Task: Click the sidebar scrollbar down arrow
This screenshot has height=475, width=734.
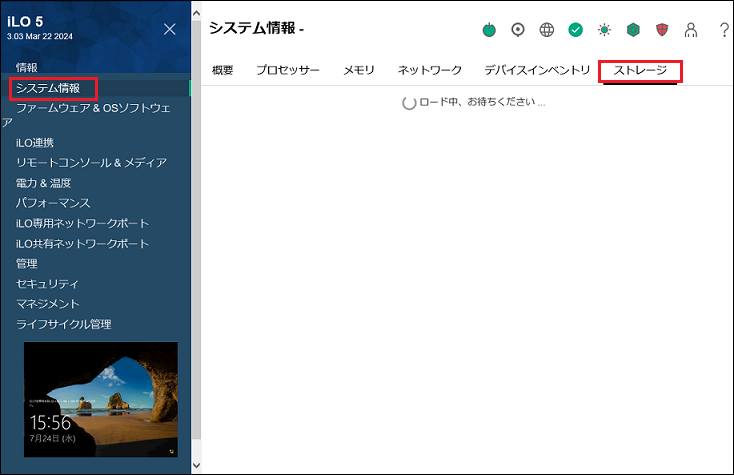Action: (x=196, y=465)
